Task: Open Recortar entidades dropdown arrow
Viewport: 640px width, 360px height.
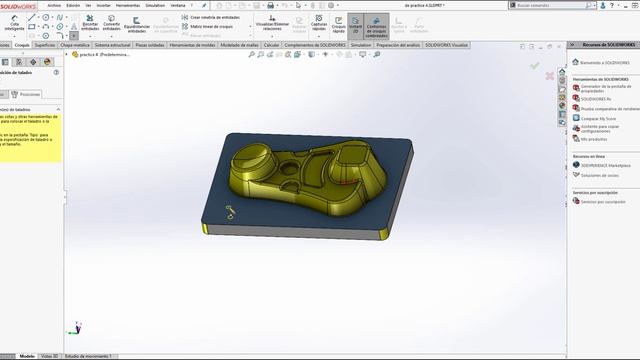Action: tap(90, 36)
